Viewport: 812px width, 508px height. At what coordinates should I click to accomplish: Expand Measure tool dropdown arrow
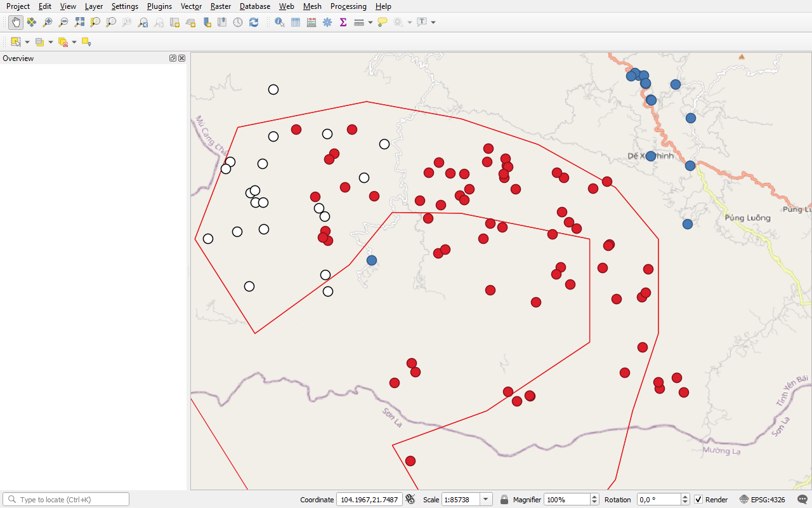coord(370,22)
